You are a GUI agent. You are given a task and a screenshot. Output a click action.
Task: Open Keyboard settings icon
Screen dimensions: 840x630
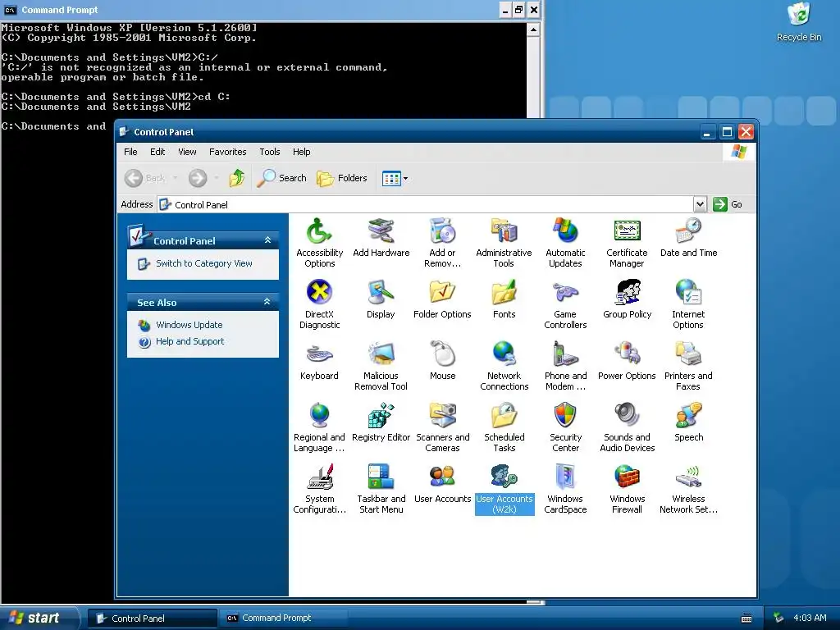[319, 354]
